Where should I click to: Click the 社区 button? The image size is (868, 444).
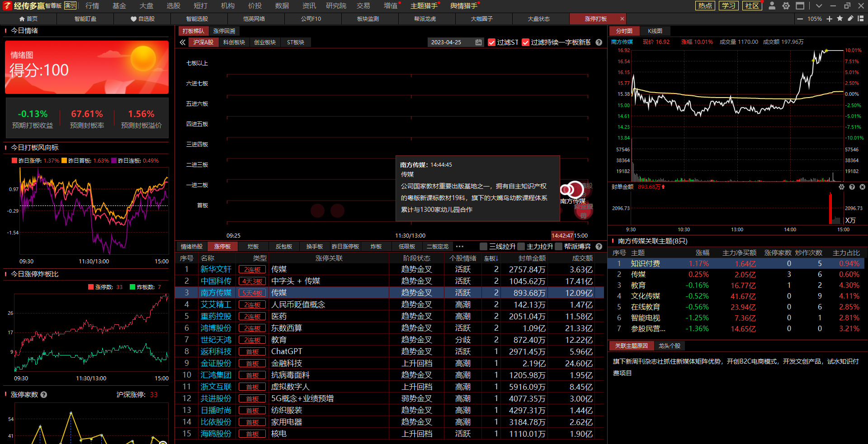pyautogui.click(x=752, y=6)
